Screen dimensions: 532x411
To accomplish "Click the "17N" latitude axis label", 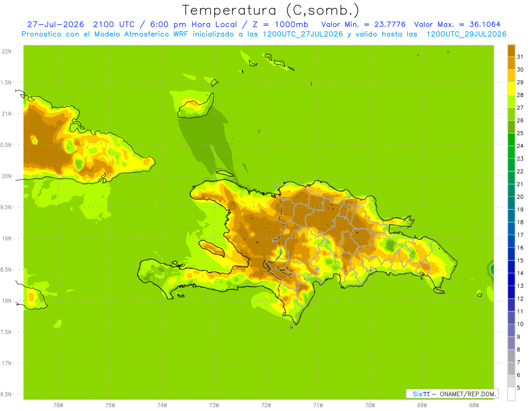I will click(7, 363).
